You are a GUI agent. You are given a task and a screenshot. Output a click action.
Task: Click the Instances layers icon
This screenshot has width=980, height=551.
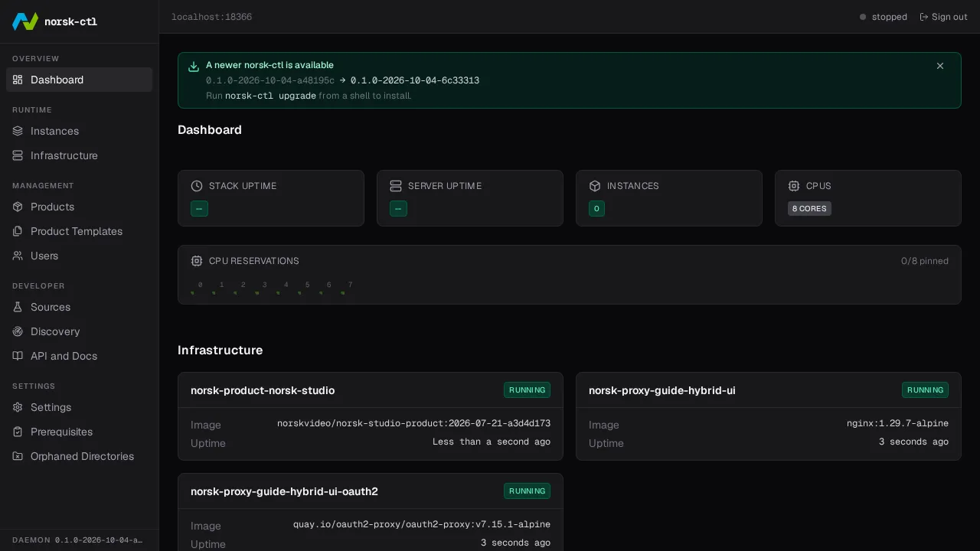coord(18,131)
